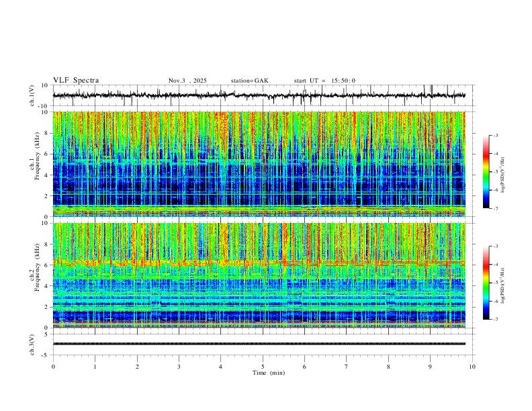Select the ch.2 "Frequency (kHz)" axis label

pos(37,267)
